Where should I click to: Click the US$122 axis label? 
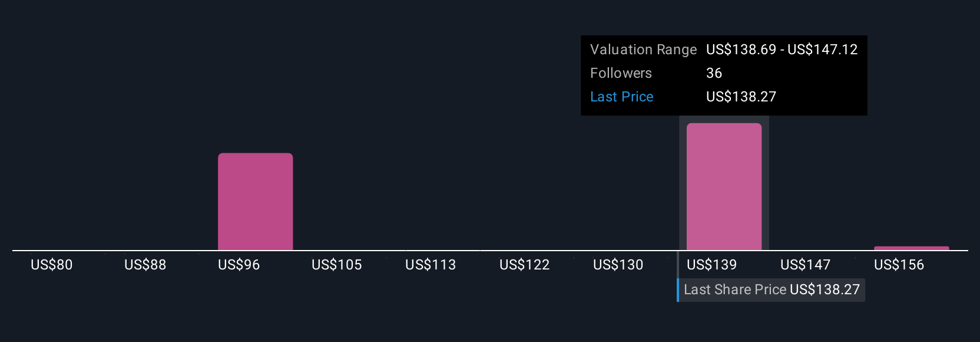click(524, 265)
